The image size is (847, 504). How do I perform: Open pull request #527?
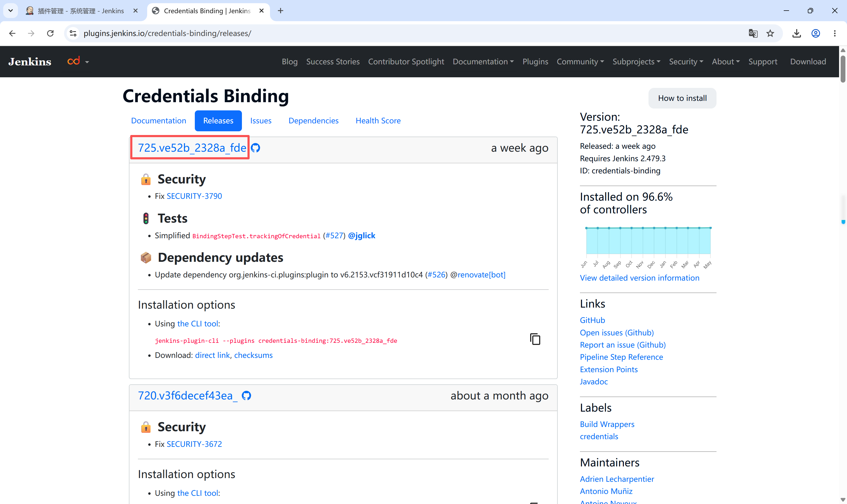coord(334,236)
